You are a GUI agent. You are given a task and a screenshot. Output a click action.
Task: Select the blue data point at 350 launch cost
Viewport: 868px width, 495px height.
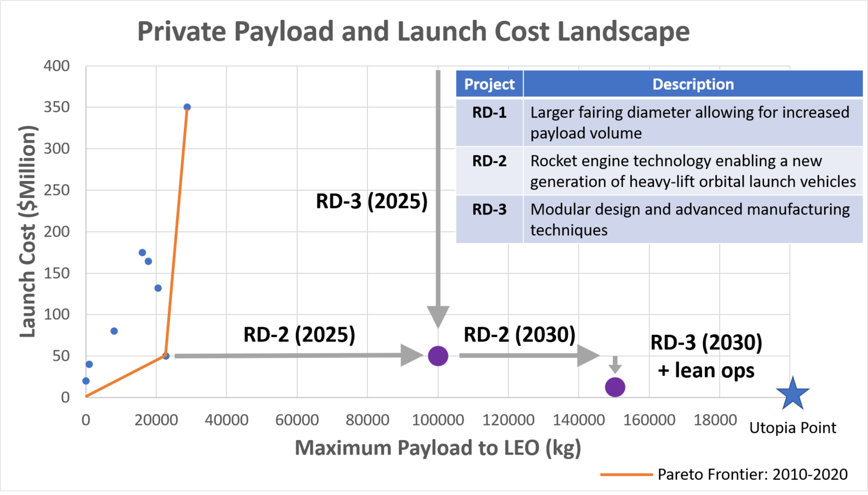pos(187,107)
